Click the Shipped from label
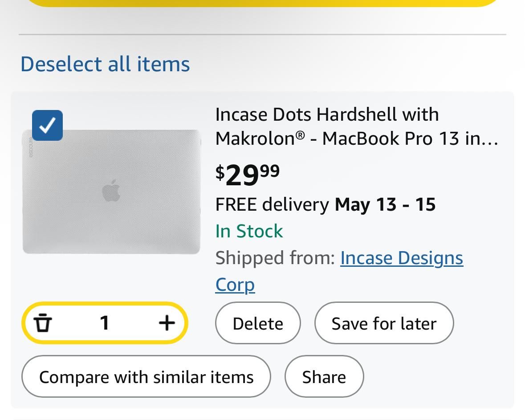Image resolution: width=525 pixels, height=420 pixels. click(x=275, y=258)
